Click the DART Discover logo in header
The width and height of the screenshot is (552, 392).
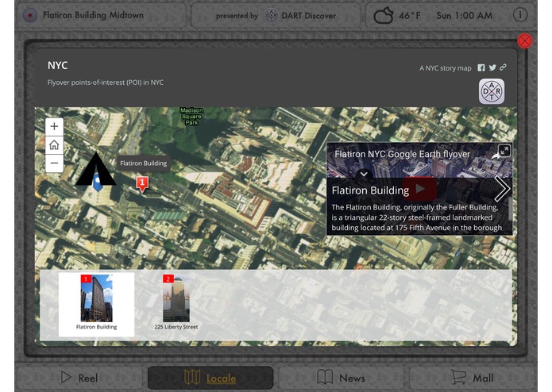click(x=271, y=15)
